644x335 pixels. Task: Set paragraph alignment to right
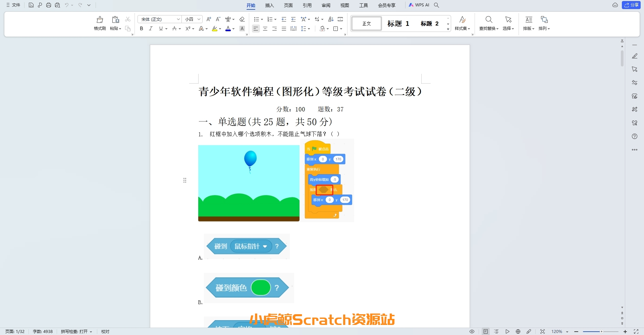[274, 29]
